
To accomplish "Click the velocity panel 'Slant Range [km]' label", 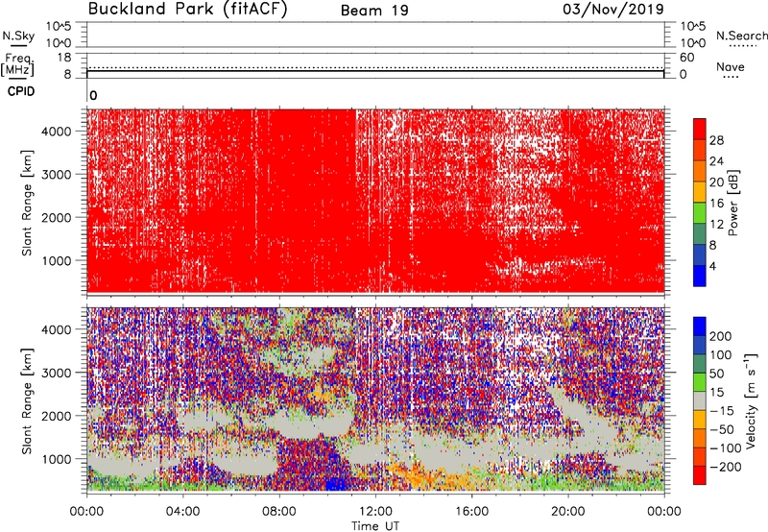I will pos(27,400).
